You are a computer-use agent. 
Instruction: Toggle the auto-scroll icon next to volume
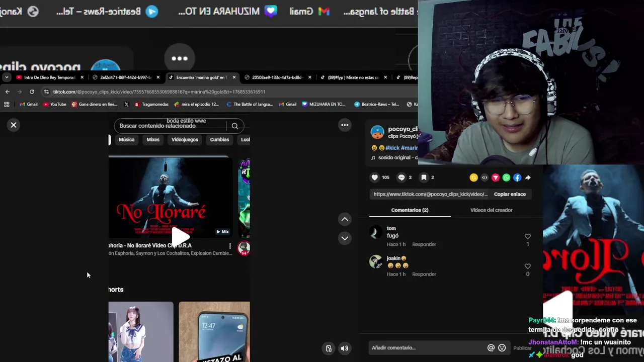pos(329,348)
